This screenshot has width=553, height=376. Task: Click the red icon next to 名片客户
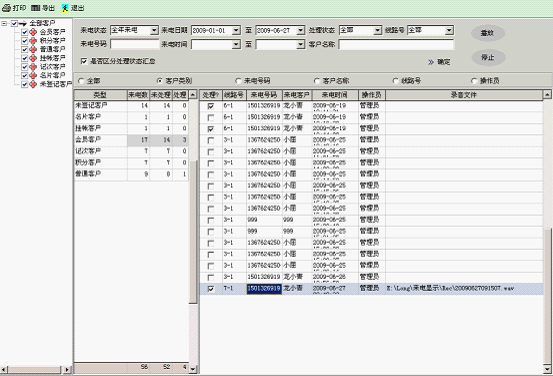click(x=33, y=75)
